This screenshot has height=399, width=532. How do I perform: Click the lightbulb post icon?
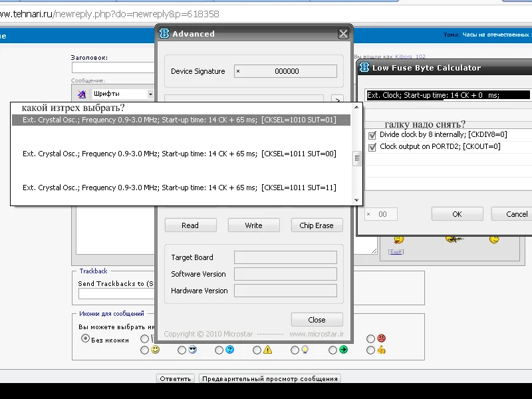pyautogui.click(x=305, y=350)
